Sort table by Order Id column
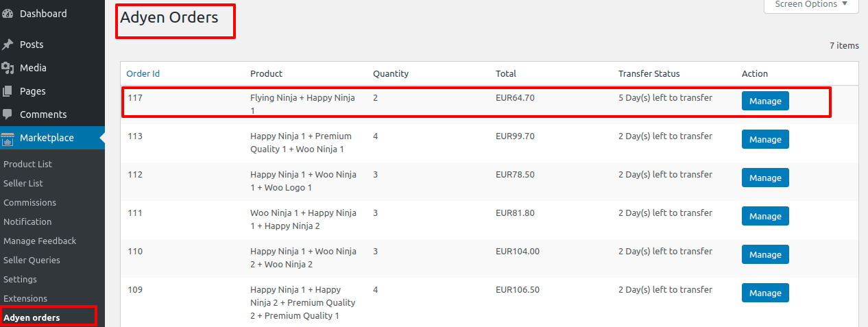Image resolution: width=868 pixels, height=327 pixels. point(143,73)
